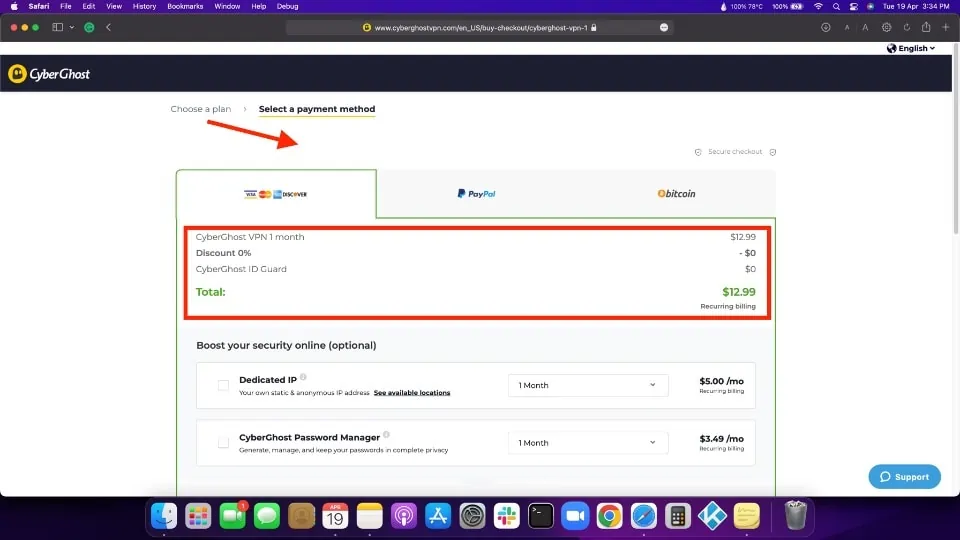Click the Dedicated IP info icon

click(x=303, y=377)
